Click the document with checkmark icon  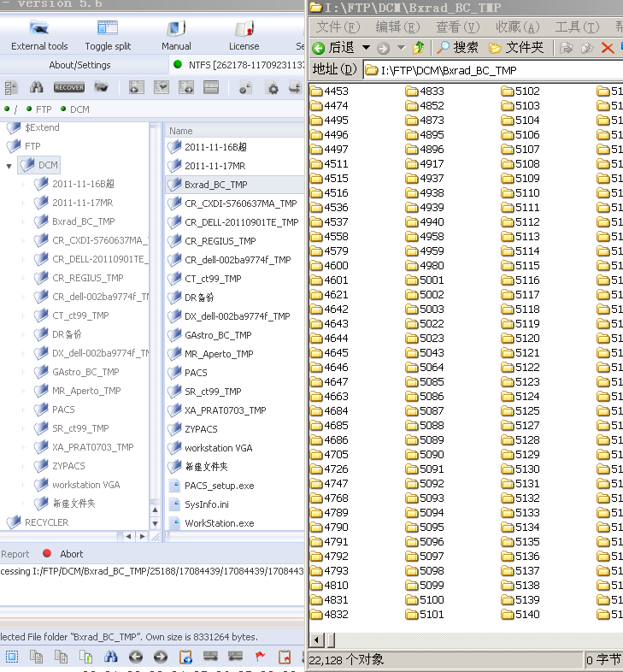[x=245, y=88]
